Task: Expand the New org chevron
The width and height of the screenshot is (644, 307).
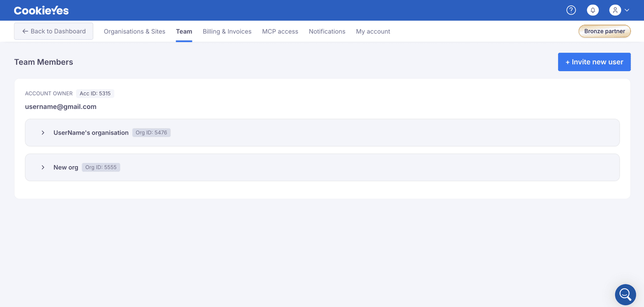Action: (43, 167)
